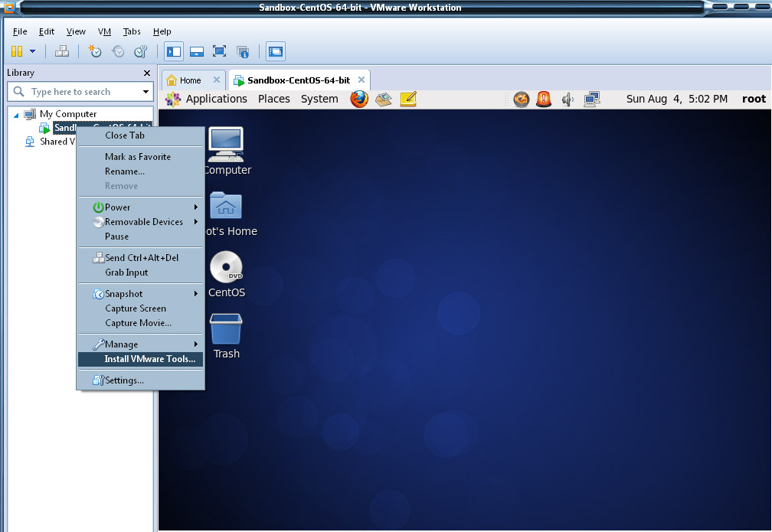Toggle the Show Library sidebar toolbar icon
Image resolution: width=772 pixels, height=532 pixels.
coord(174,51)
